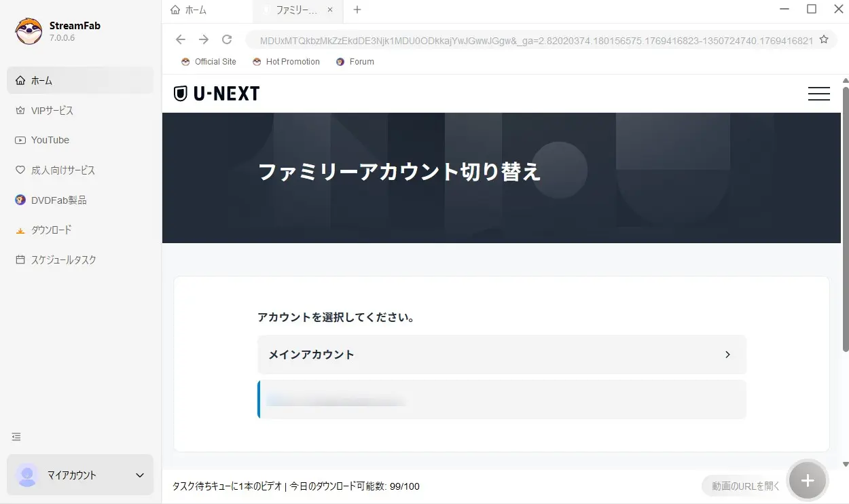Go forward with the right arrow

tap(204, 39)
